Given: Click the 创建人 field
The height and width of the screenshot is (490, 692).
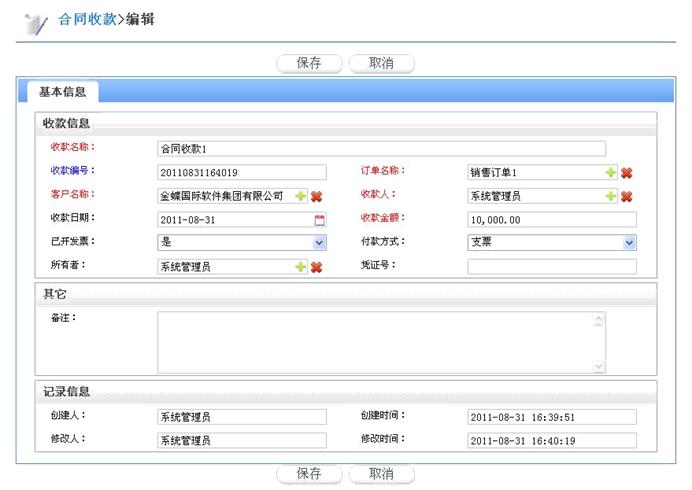Looking at the screenshot, I should click(242, 417).
